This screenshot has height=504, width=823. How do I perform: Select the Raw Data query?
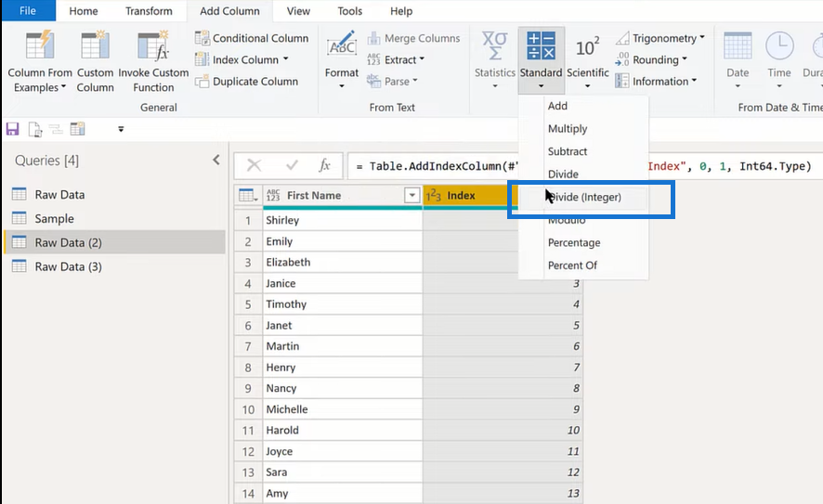coord(115,195)
